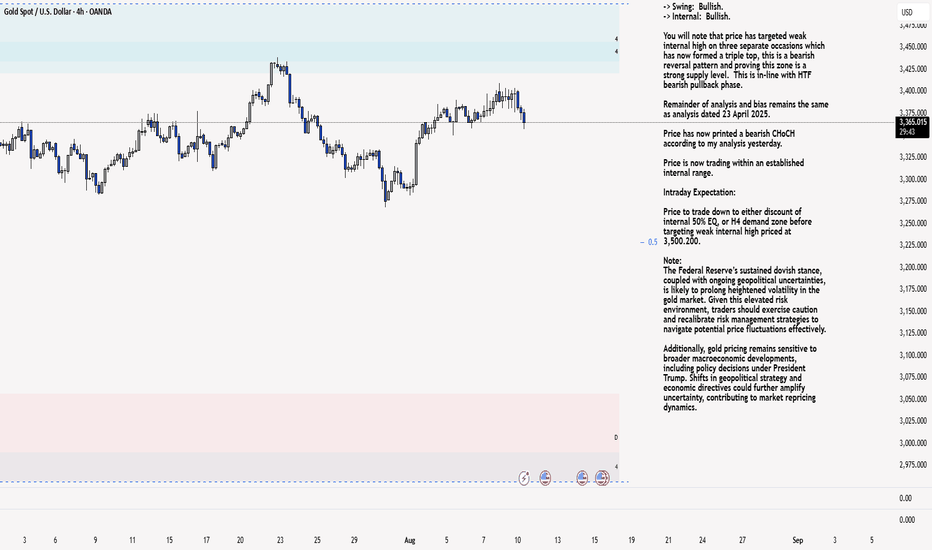The image size is (932, 550).
Task: Click the 3,000.000 price scale label
Action: point(913,443)
